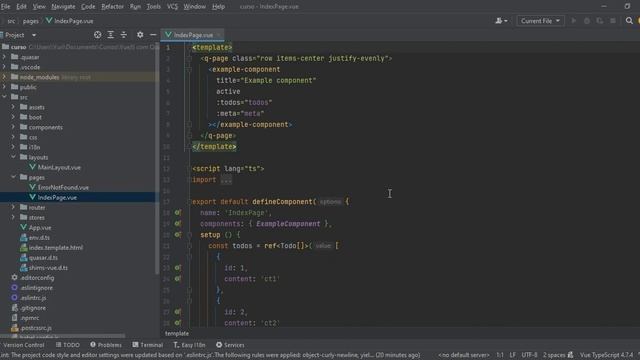Screen dimensions: 640x360
Task: Open the Window menu
Action: (195, 7)
